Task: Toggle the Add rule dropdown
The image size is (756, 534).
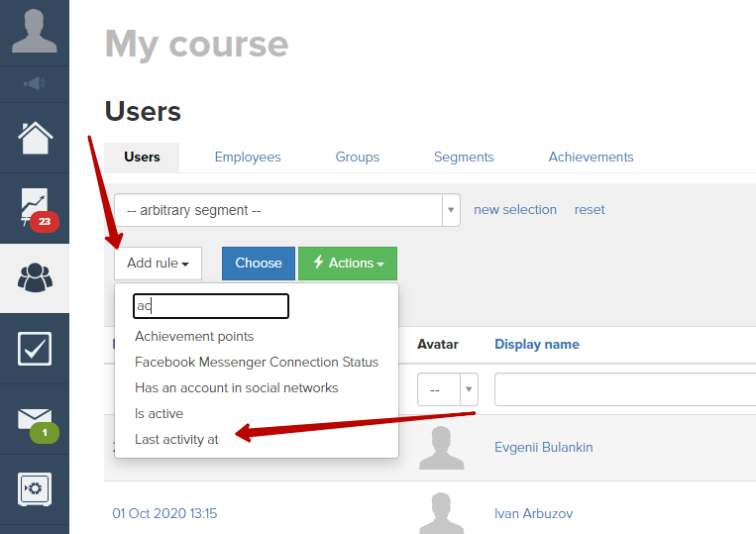Action: point(158,264)
